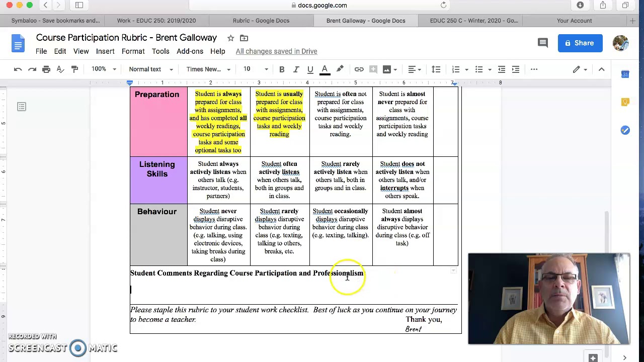Screen dimensions: 644x362
Task: Expand the bulleted list options arrow
Action: click(490, 69)
